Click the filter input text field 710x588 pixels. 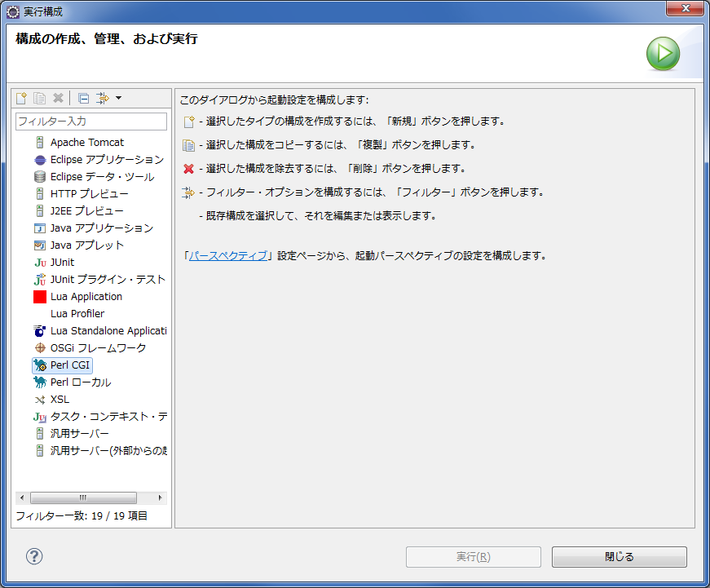(x=91, y=121)
